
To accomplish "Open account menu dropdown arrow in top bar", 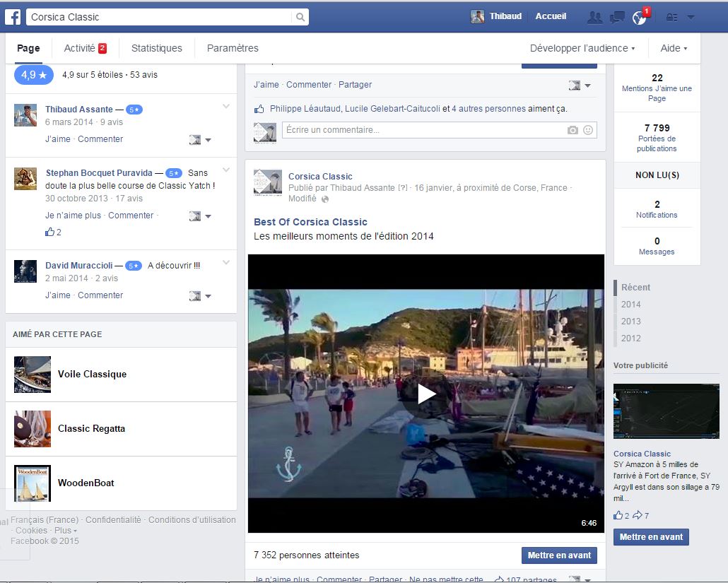I will pyautogui.click(x=691, y=17).
